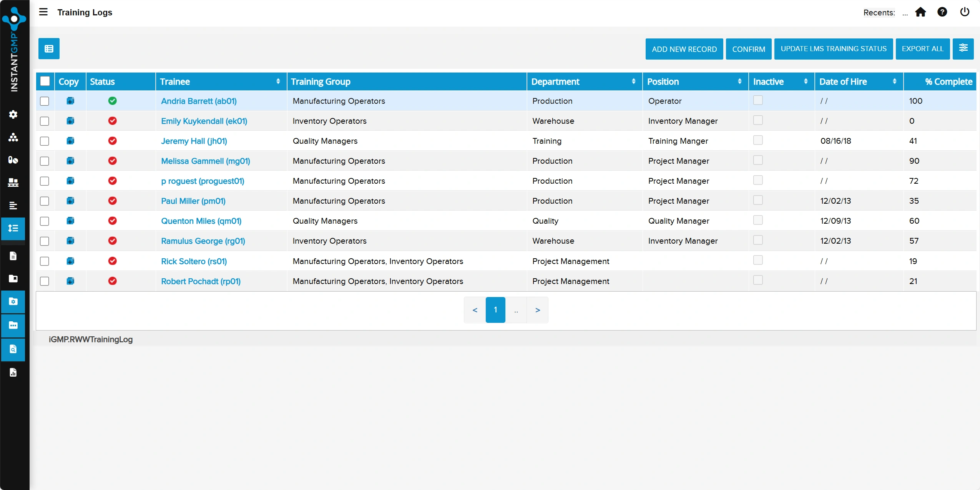980x490 pixels.
Task: Open the filter sliders settings icon
Action: click(963, 48)
